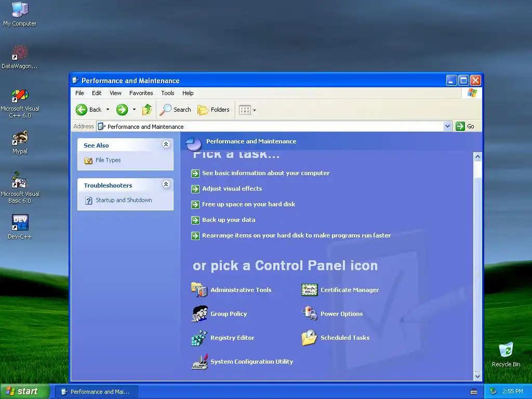Open the File menu
The width and height of the screenshot is (532, 399).
click(79, 93)
